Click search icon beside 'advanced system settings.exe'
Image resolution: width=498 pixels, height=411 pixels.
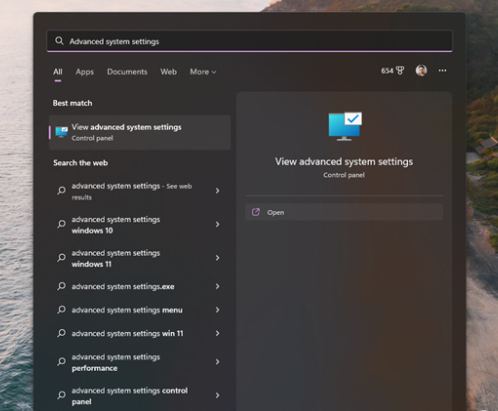[61, 286]
